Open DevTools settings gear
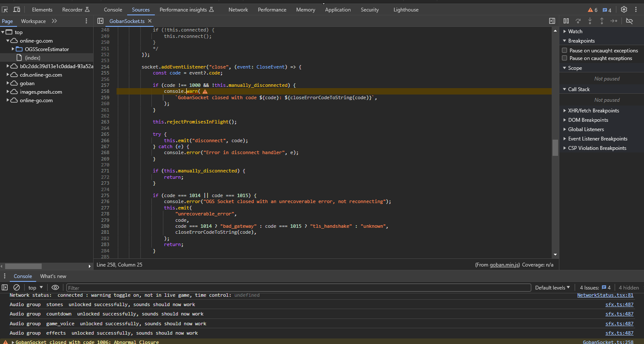The height and width of the screenshot is (344, 644). [x=624, y=9]
